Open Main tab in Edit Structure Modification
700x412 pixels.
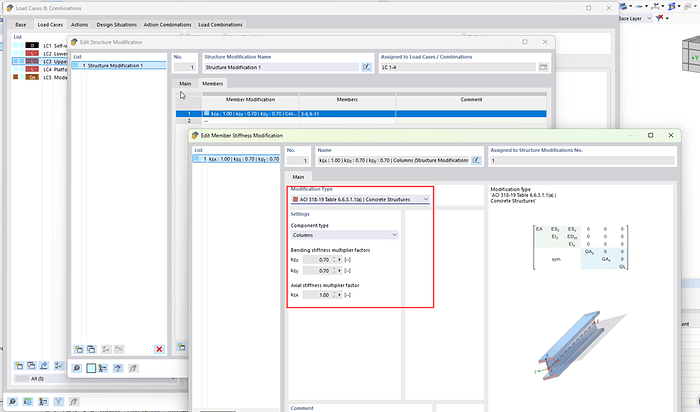point(185,84)
